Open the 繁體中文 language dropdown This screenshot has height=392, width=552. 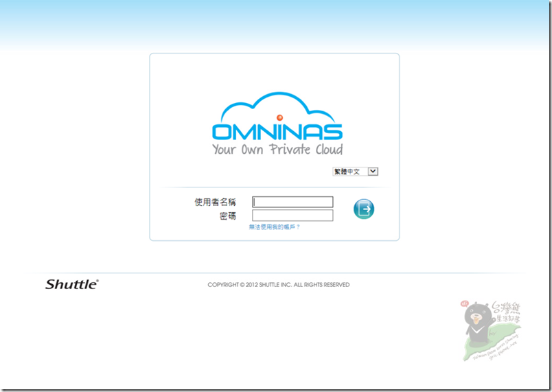tap(355, 172)
